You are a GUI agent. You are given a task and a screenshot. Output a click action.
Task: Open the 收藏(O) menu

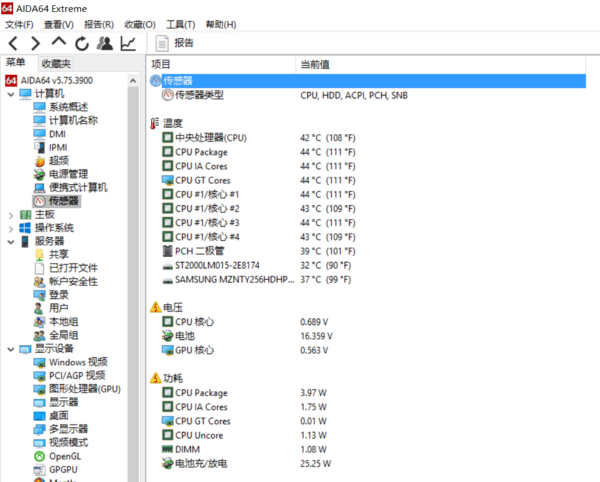click(x=140, y=24)
